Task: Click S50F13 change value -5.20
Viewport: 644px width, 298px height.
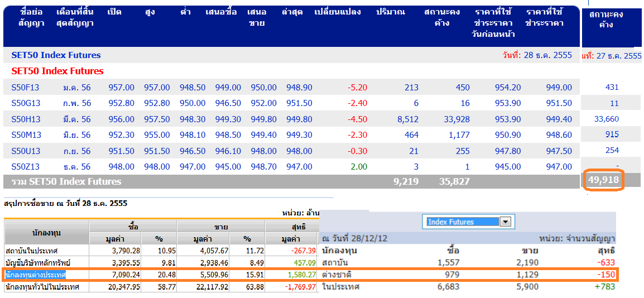Action: coord(357,88)
